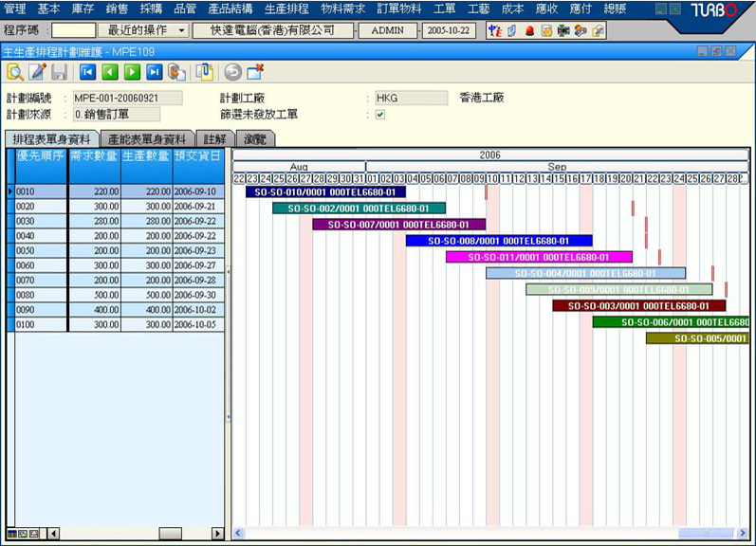Click third view icon at table bottom-left

(x=34, y=534)
